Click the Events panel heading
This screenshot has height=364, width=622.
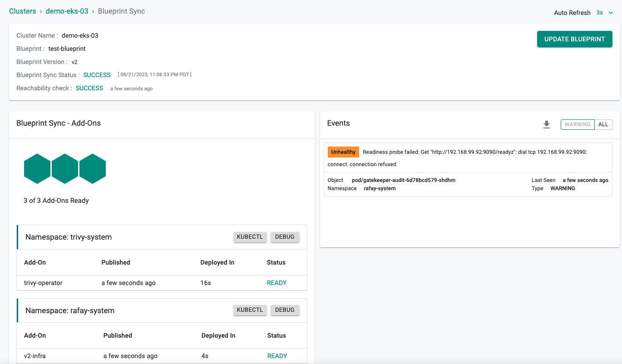[339, 123]
